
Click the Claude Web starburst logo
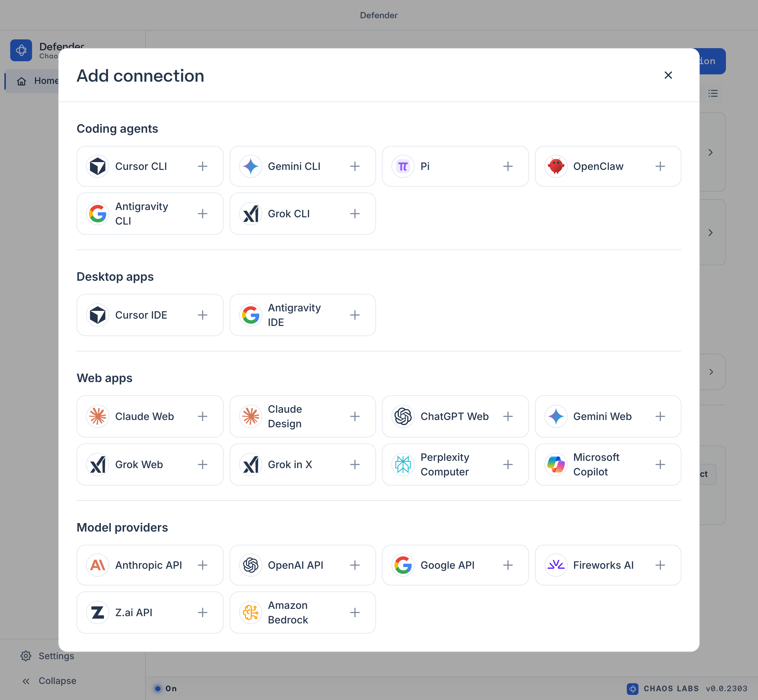point(98,416)
